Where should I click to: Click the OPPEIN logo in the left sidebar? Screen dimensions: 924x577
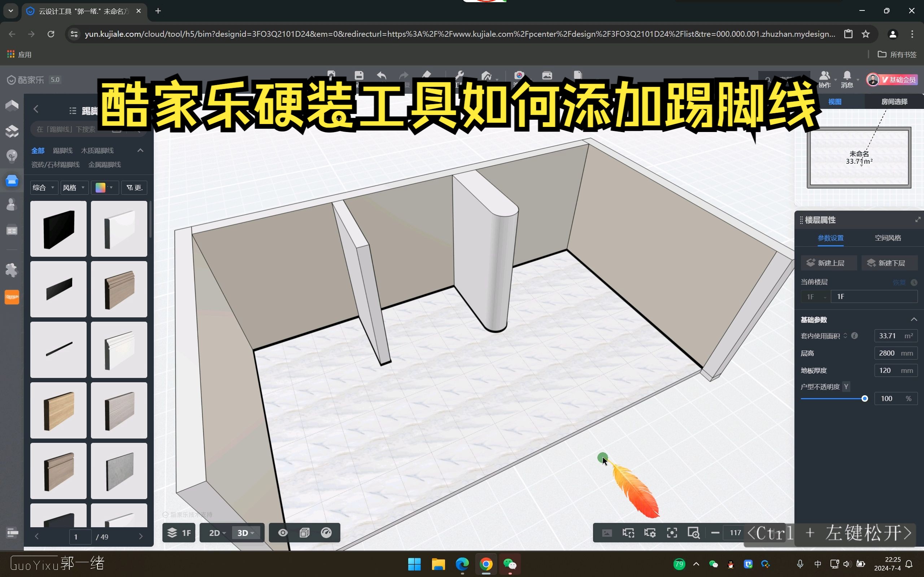(12, 296)
